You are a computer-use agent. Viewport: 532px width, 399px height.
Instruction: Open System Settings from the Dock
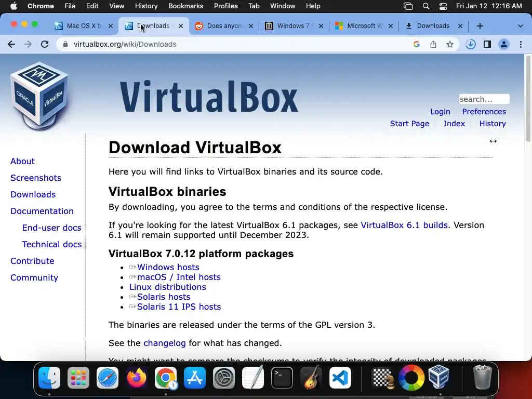tap(224, 377)
